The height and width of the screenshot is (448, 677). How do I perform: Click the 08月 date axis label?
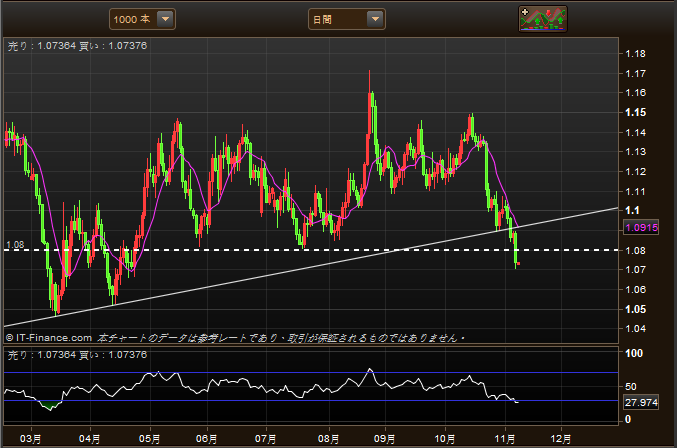(329, 439)
